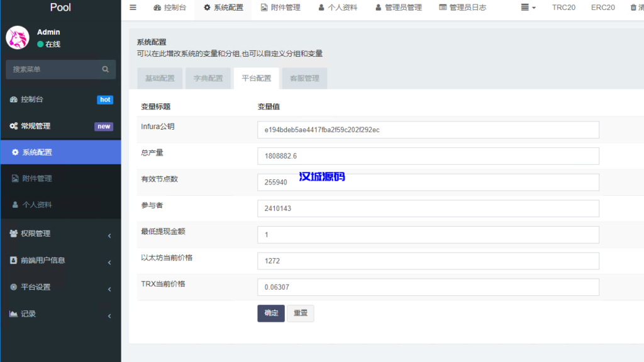This screenshot has height=362, width=644.
Task: Switch to the 基础配置 tab
Action: pyautogui.click(x=160, y=78)
